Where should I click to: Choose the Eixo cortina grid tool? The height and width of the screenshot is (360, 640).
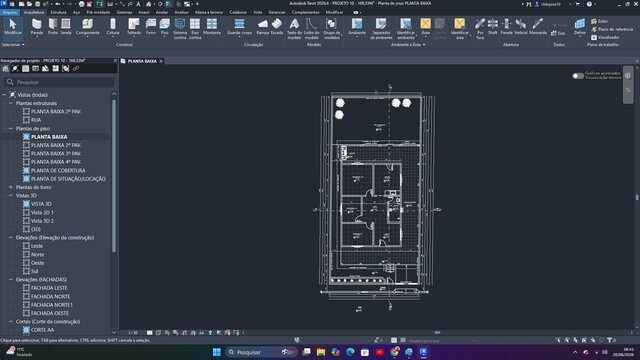(195, 29)
